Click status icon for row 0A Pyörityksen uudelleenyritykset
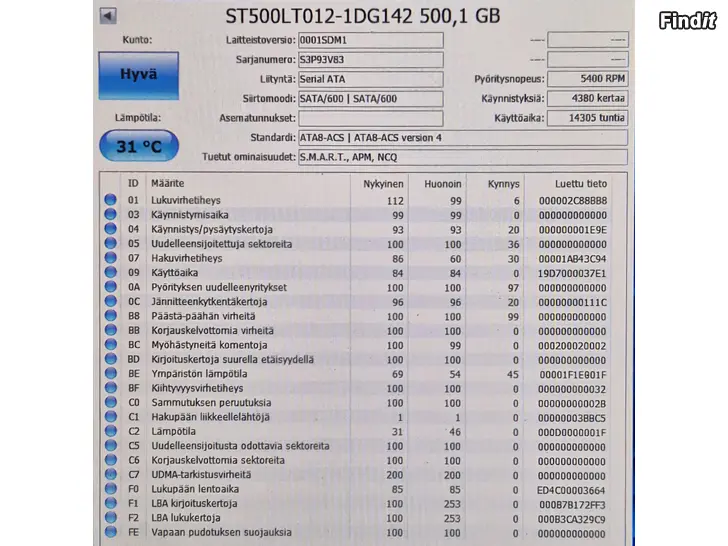Viewport: 728px width, 546px height. pyautogui.click(x=110, y=286)
